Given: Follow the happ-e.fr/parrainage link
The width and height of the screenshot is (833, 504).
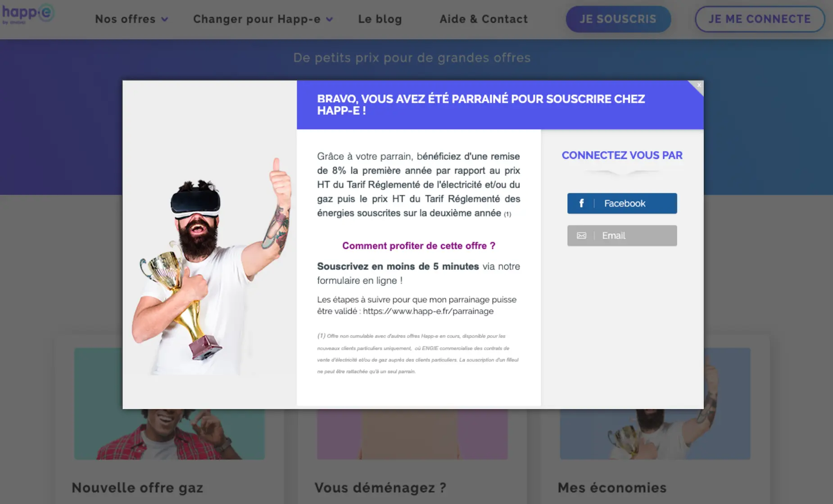Looking at the screenshot, I should pyautogui.click(x=428, y=311).
